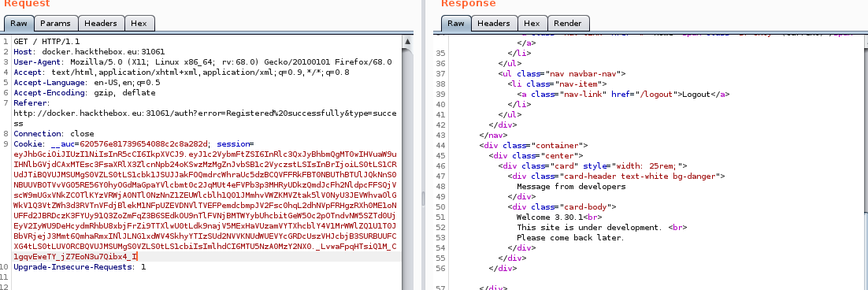868x290 pixels.
Task: Click the session cookie name
Action: coord(233,144)
